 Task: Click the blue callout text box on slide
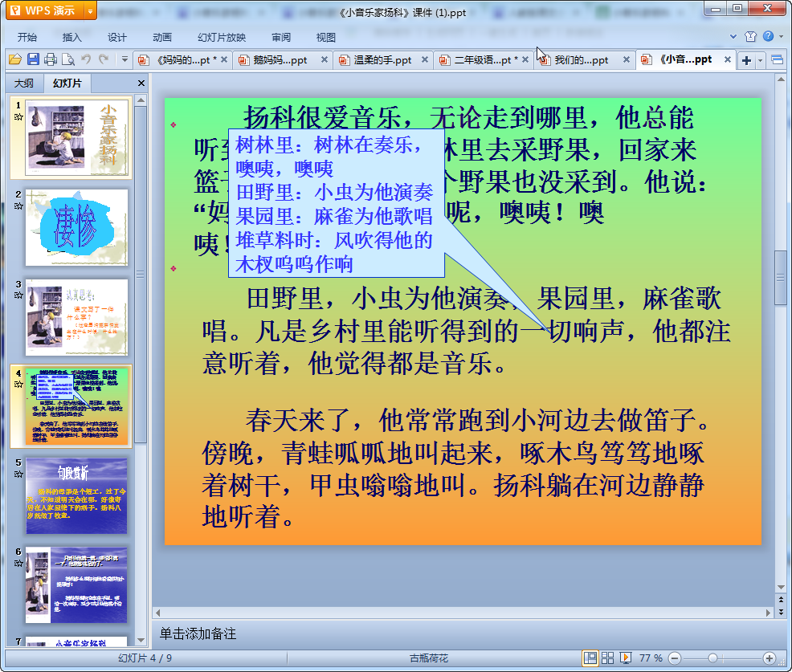pyautogui.click(x=337, y=203)
